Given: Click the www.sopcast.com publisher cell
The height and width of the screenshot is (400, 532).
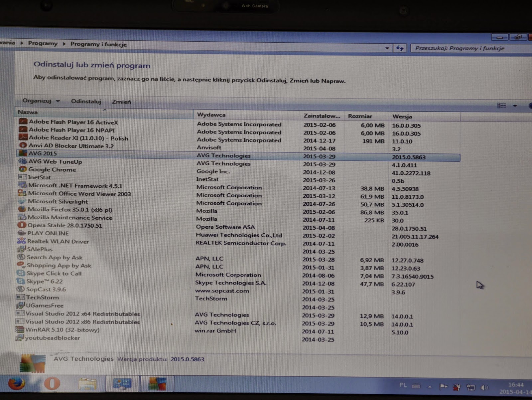Looking at the screenshot, I should [x=222, y=291].
